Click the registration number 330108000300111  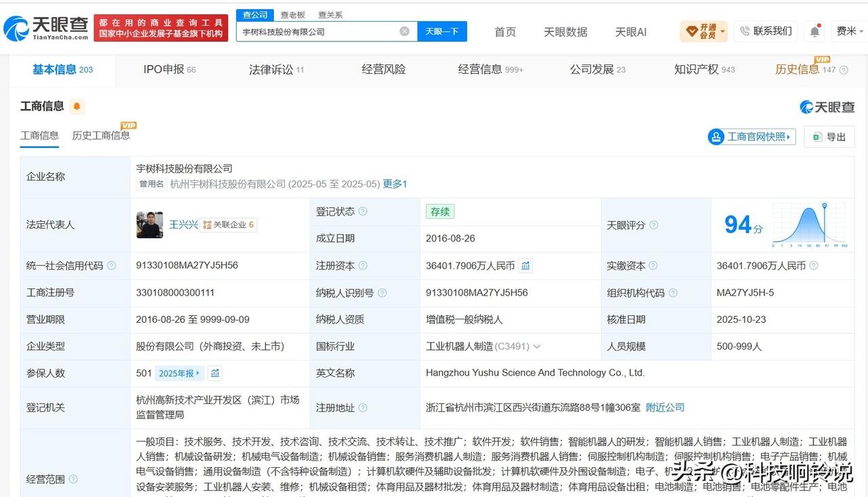[175, 293]
